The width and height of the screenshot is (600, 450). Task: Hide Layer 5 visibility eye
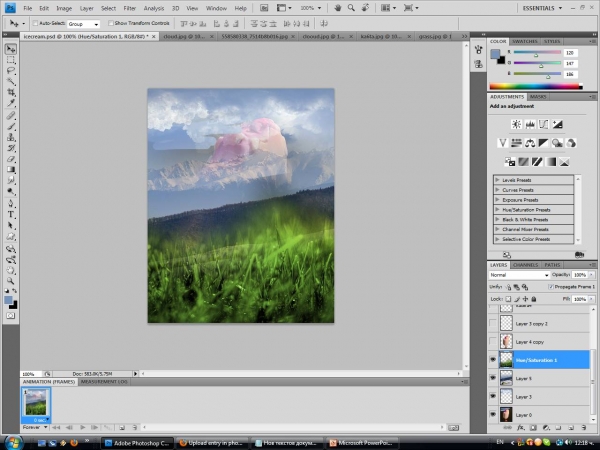point(493,378)
